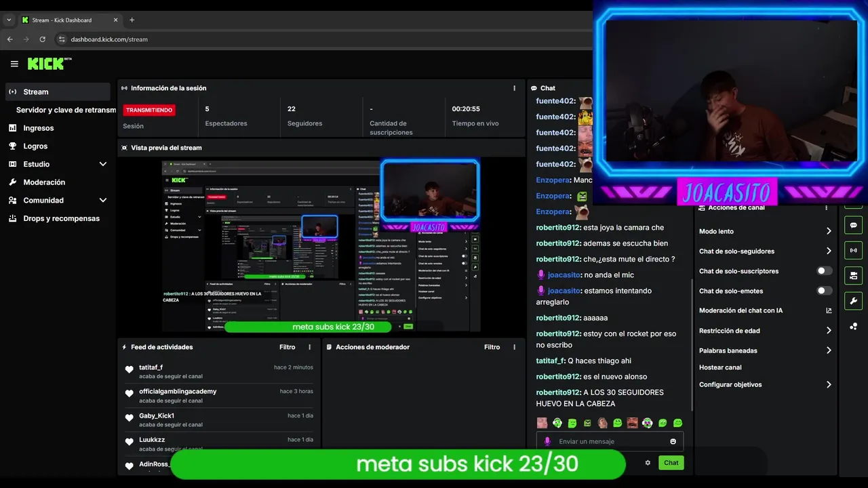Click the green Chat send button

pos(671,463)
